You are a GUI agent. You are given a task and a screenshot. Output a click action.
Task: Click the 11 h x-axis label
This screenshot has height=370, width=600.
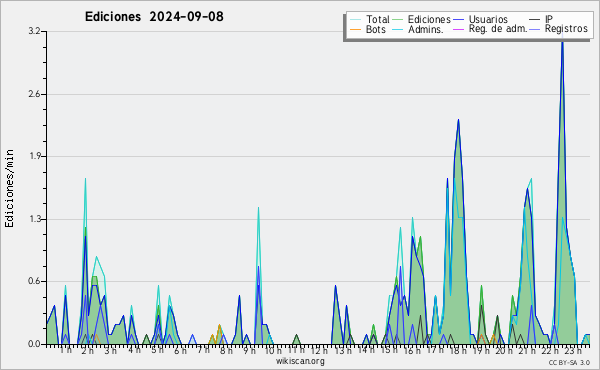pyautogui.click(x=296, y=350)
